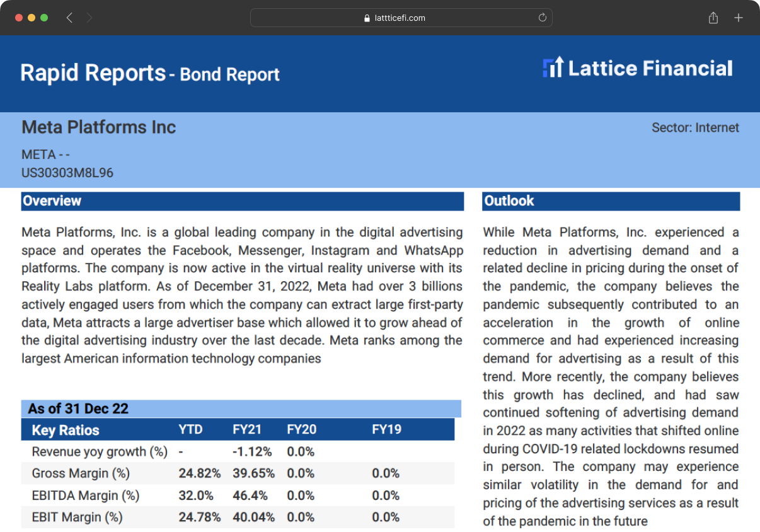Viewport: 760px width, 532px height.
Task: Click the FY21 column header
Action: click(247, 430)
